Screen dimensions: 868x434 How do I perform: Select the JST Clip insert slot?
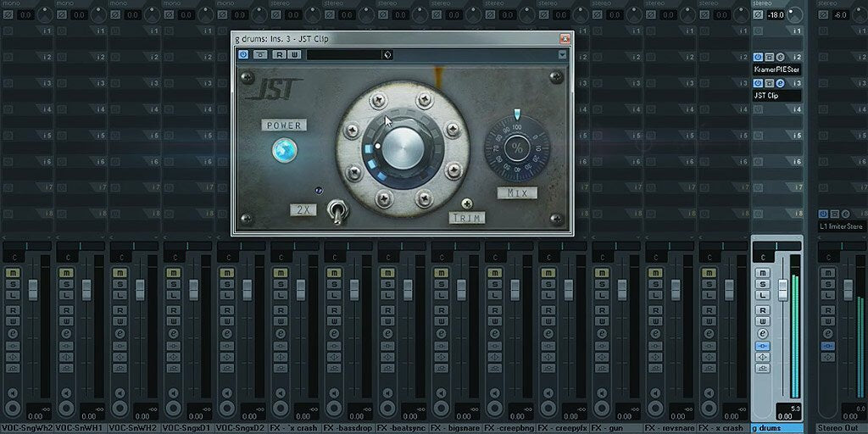[x=776, y=96]
